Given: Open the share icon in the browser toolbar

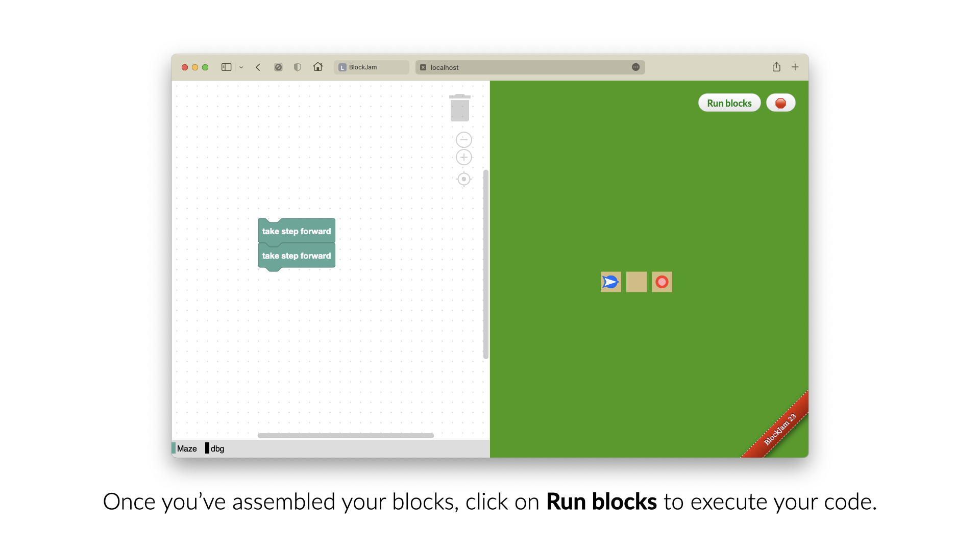Looking at the screenshot, I should coord(776,67).
